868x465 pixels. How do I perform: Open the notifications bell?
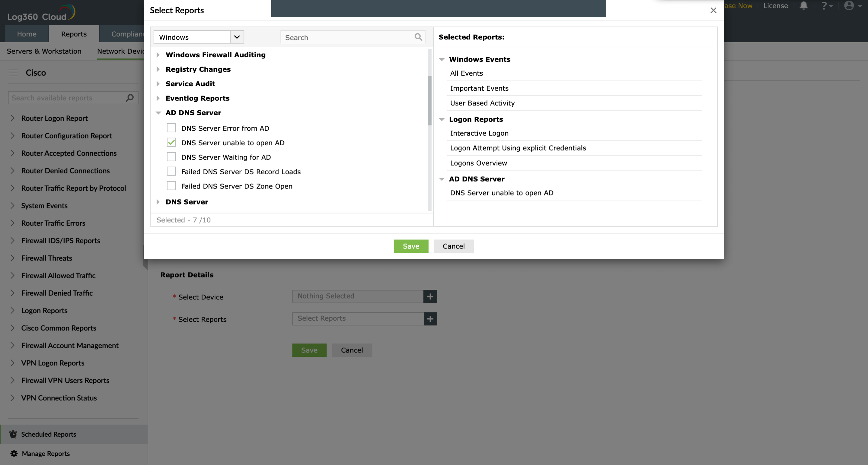tap(803, 6)
